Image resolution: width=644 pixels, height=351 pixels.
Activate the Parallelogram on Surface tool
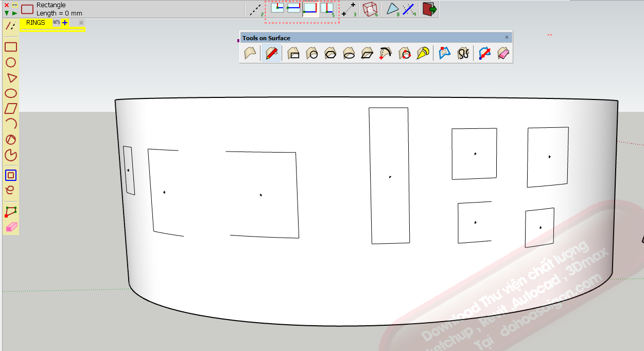[x=367, y=53]
